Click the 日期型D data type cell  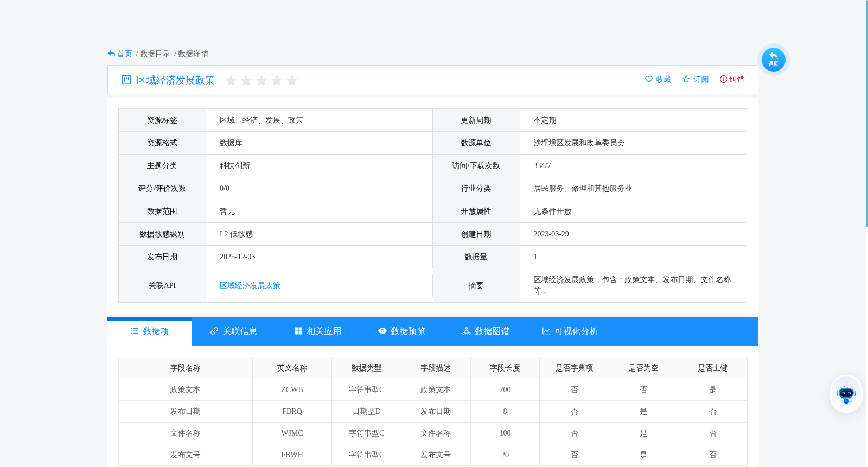(366, 412)
